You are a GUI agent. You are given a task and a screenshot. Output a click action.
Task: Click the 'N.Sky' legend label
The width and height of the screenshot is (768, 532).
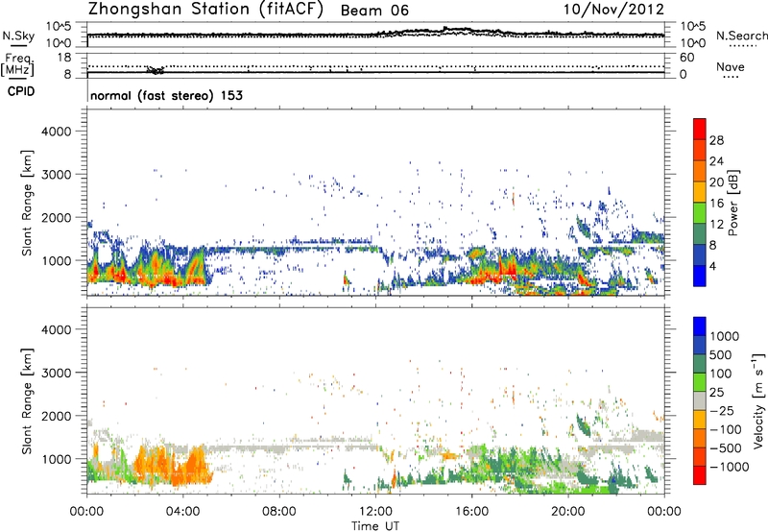(x=18, y=36)
